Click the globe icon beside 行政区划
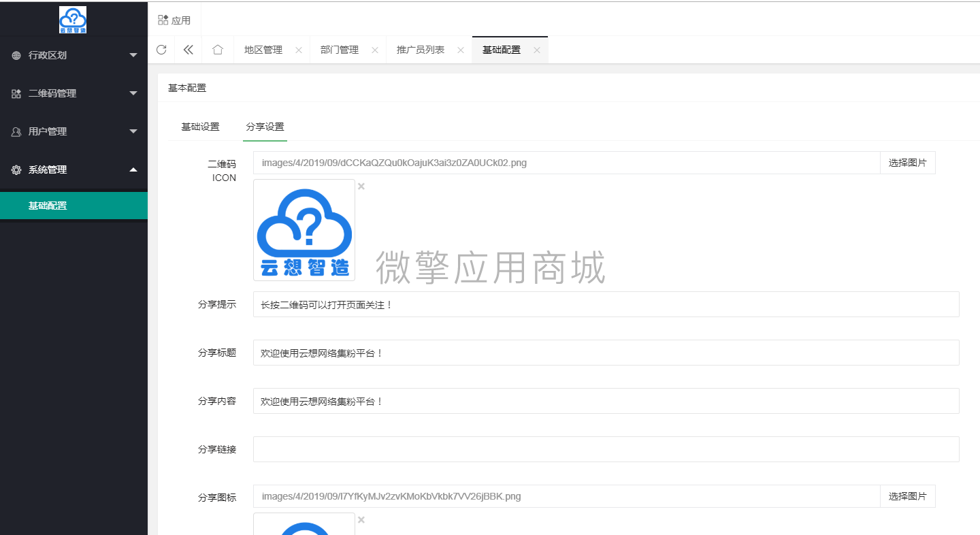This screenshot has height=535, width=980. (x=16, y=56)
